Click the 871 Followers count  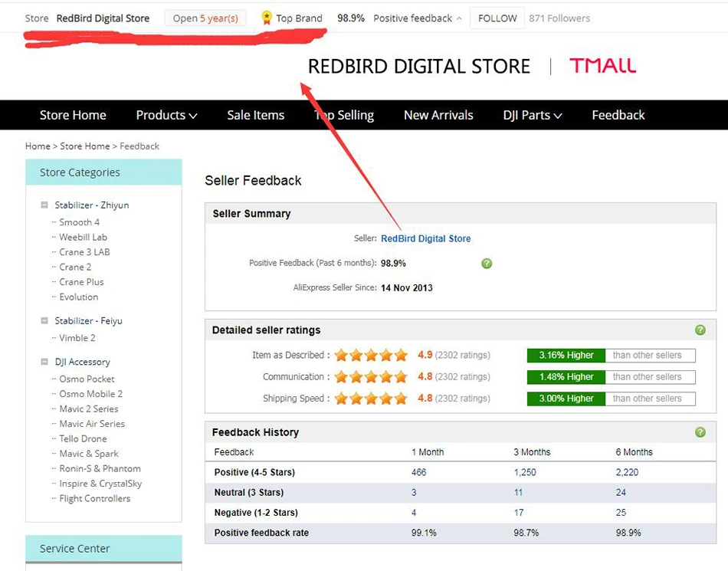coord(559,18)
